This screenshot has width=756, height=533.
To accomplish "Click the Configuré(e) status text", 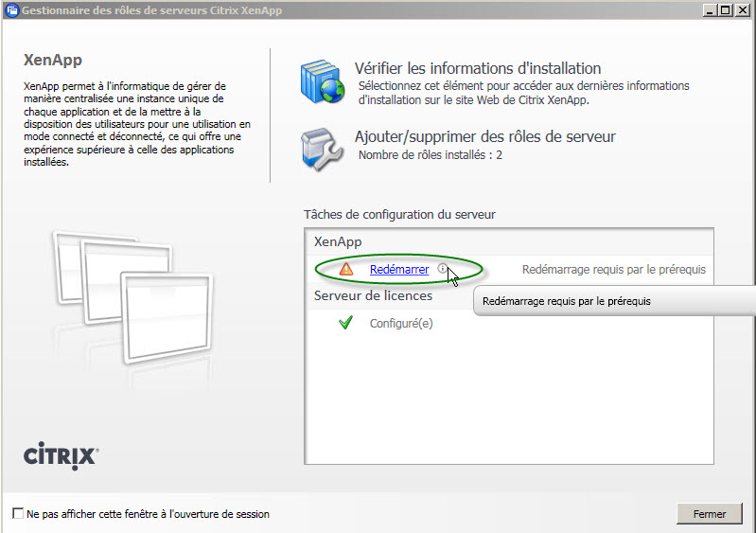I will coord(401,323).
